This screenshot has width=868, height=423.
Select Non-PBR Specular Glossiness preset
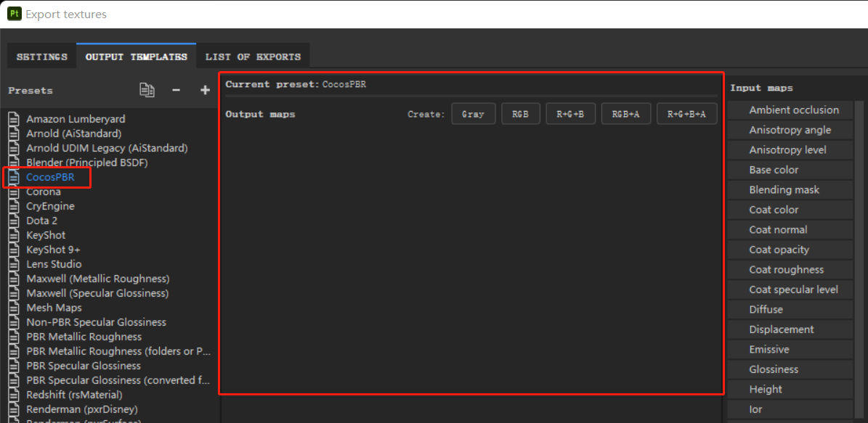pyautogui.click(x=97, y=322)
